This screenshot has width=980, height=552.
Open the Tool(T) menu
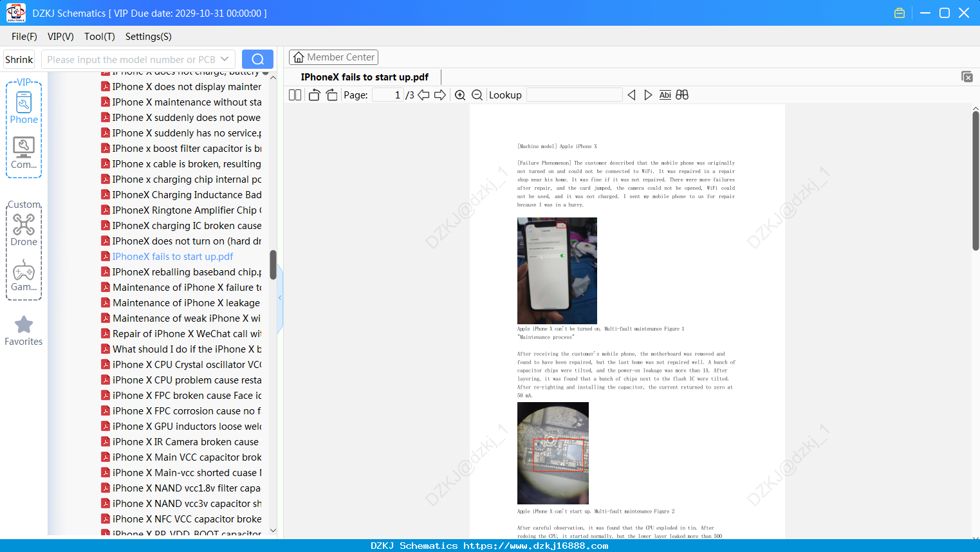100,37
